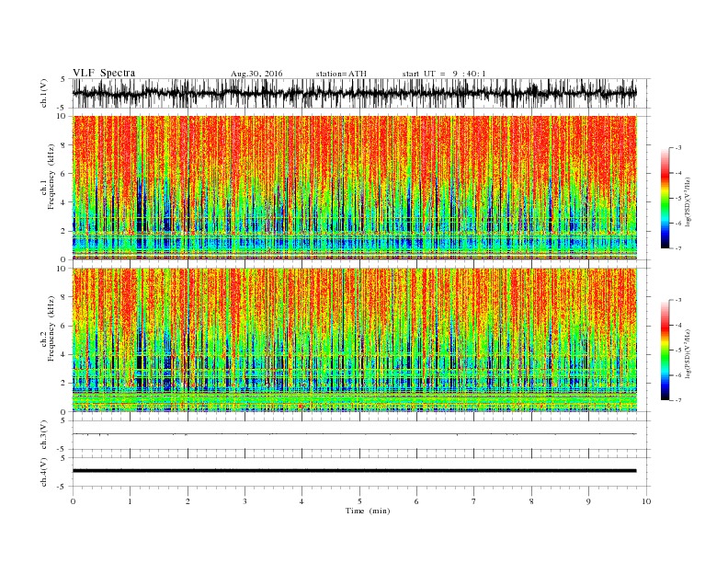Click the ch.1 spectrogram color scale bar
728x563 pixels.
[x=665, y=199]
